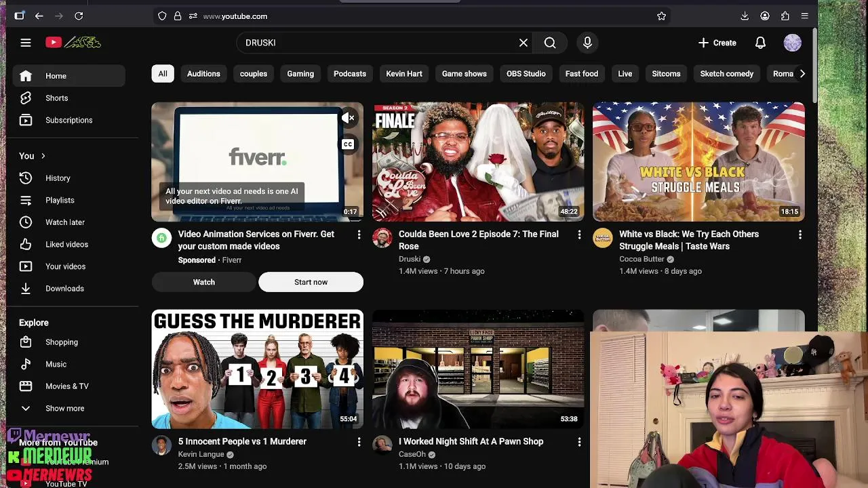Expand Show more in Explore

(x=68, y=408)
